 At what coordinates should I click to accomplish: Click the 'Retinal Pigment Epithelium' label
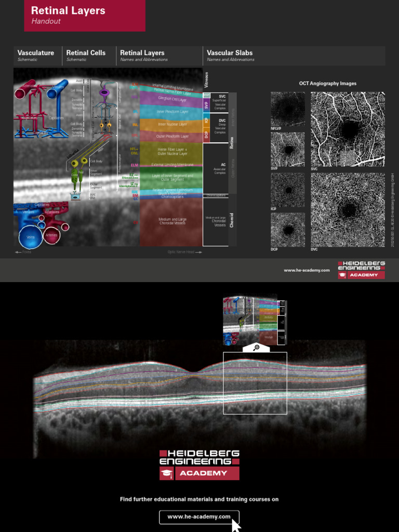coord(172,190)
